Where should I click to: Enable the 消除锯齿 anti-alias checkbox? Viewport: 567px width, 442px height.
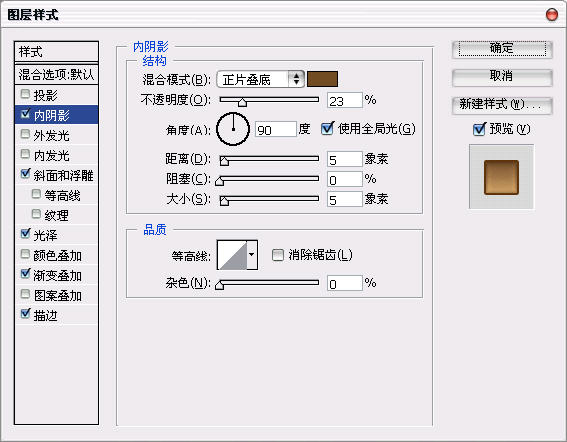278,255
